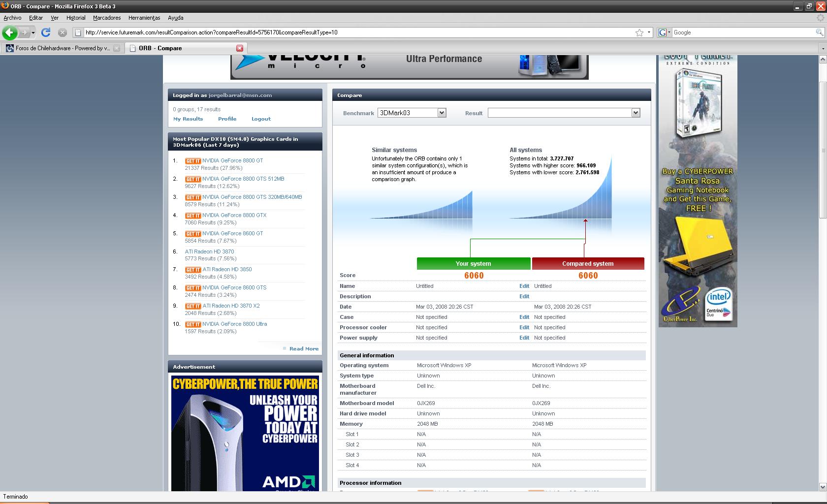The width and height of the screenshot is (827, 504).
Task: Click GET IT badge for 8800 GTS 512MB
Action: [x=193, y=179]
